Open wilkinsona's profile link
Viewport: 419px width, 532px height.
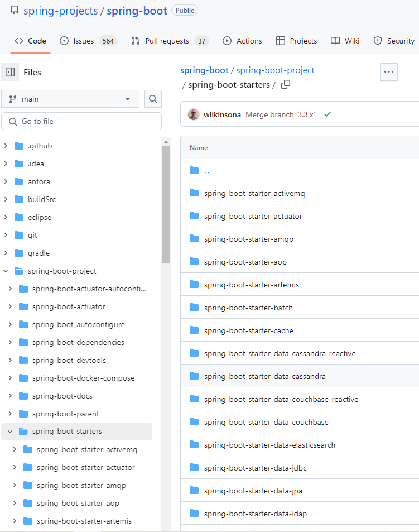coord(222,114)
